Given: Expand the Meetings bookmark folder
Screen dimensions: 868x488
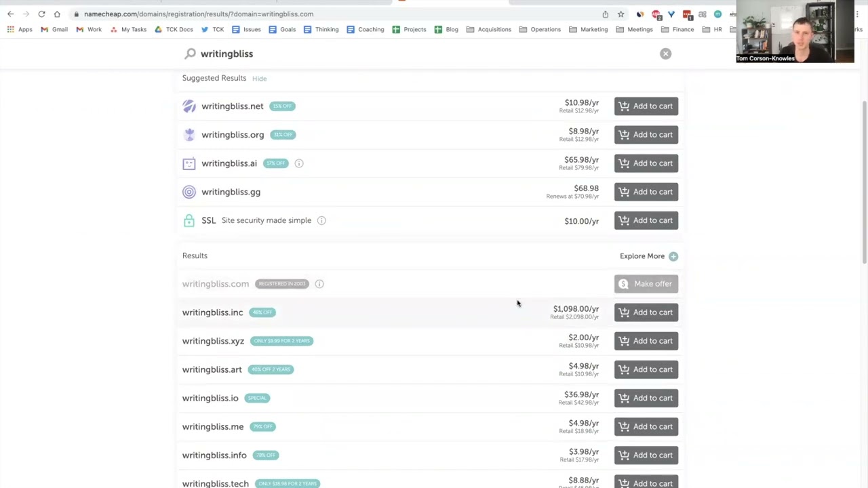Looking at the screenshot, I should [x=634, y=29].
